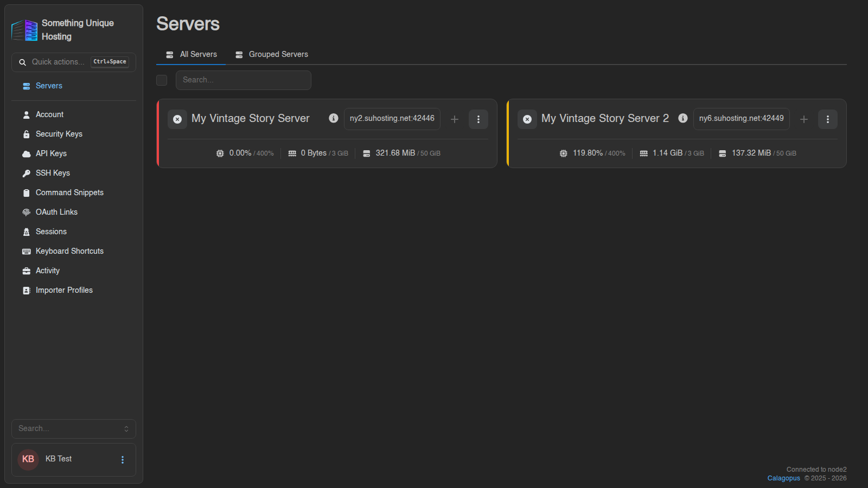Click disk icon showing 321.68 MiB
This screenshot has width=868, height=488.
point(367,153)
